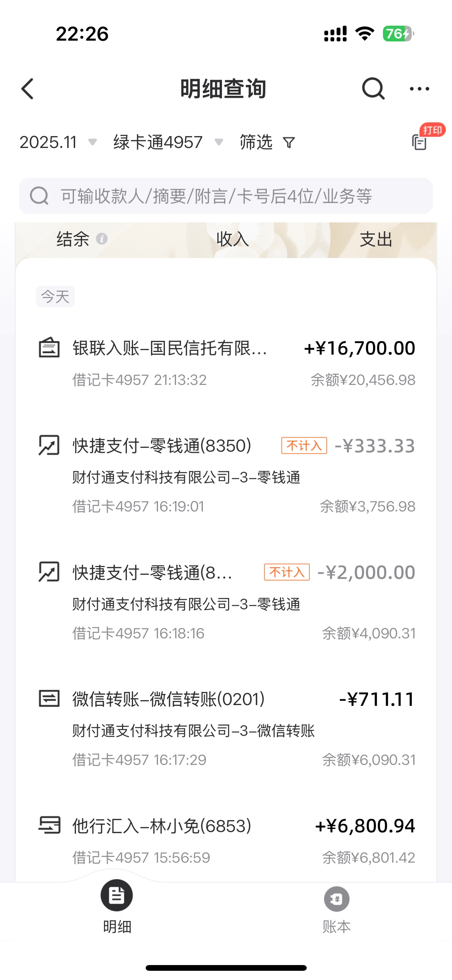Open the 筛选 filter options

click(256, 142)
